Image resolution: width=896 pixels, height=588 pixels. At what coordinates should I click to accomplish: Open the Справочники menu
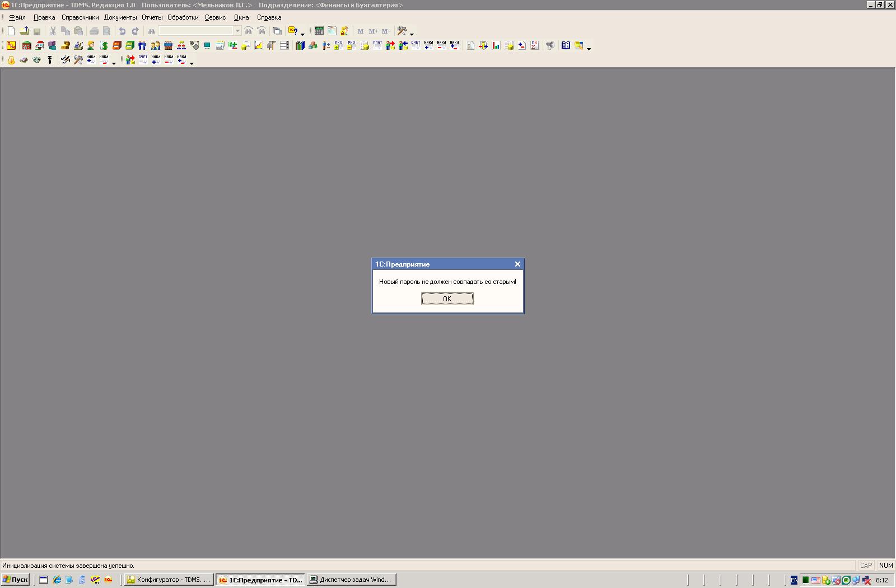point(80,17)
